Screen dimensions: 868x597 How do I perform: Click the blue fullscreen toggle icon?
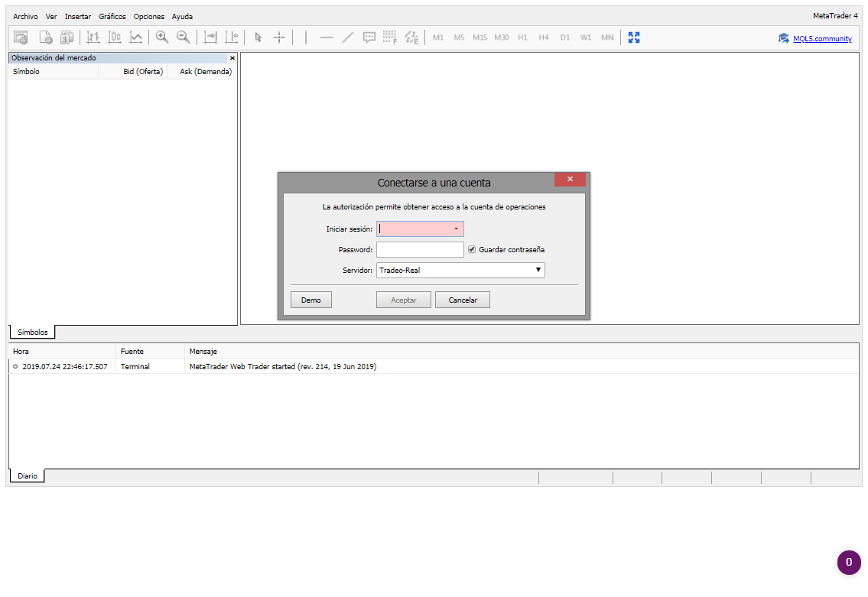[634, 37]
